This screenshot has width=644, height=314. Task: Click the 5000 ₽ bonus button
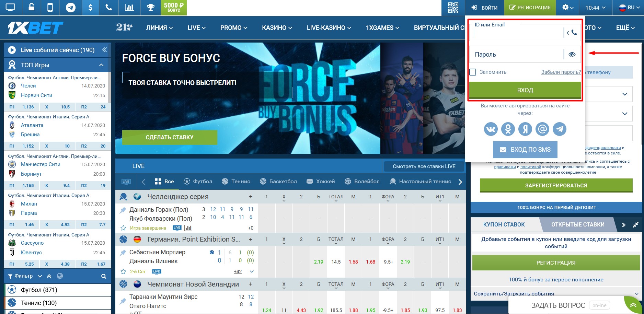click(x=174, y=8)
